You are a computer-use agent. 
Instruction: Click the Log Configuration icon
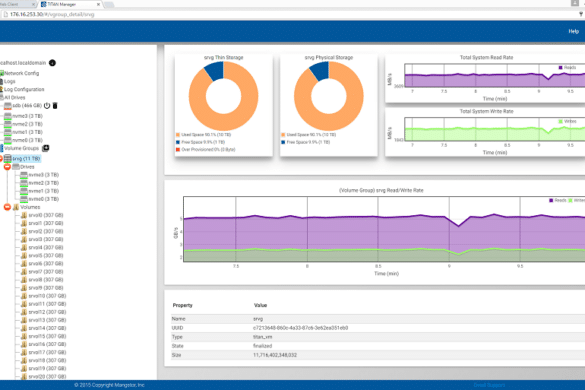point(1,90)
